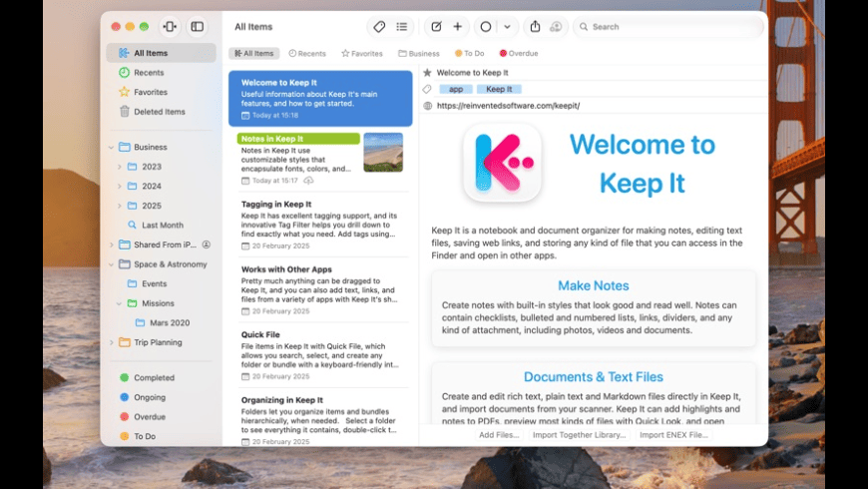Viewport: 868px width, 489px height.
Task: Click the compact mode toolbar icon
Action: click(170, 27)
